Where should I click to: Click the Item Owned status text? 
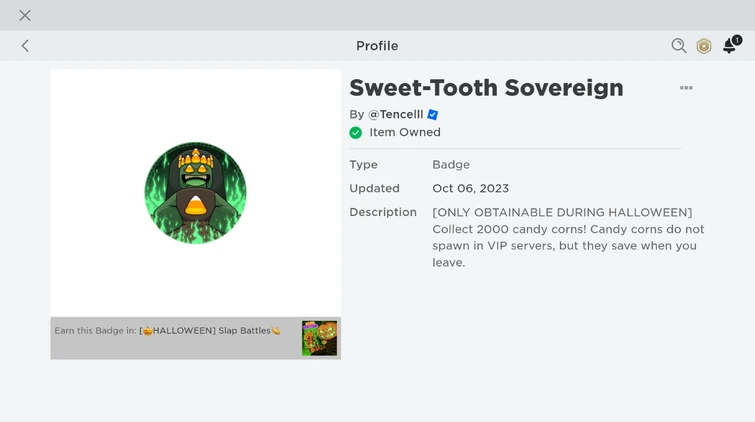coord(405,132)
